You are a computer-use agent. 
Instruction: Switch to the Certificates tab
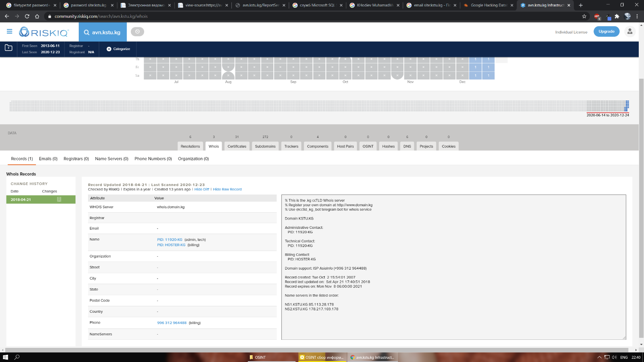pyautogui.click(x=237, y=146)
